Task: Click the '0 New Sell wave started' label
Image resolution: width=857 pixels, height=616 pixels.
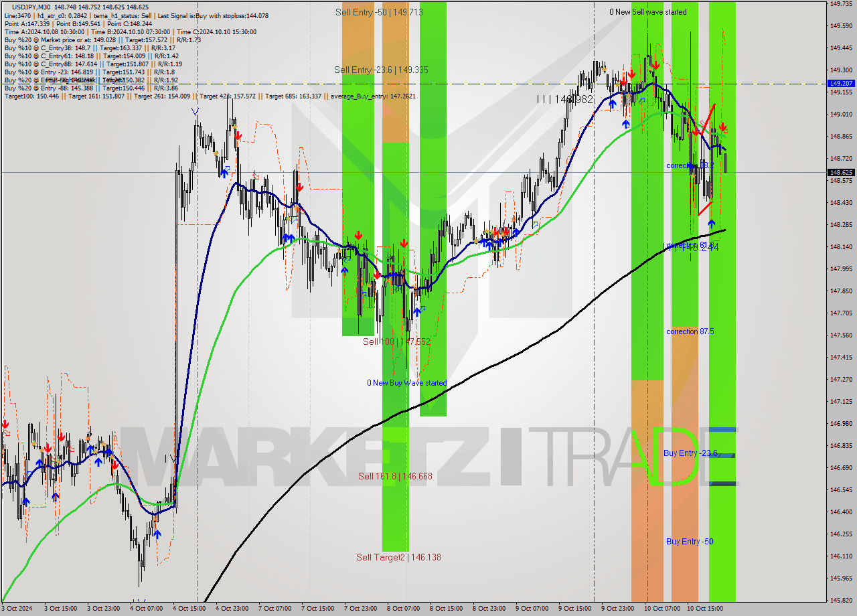Action: pos(647,12)
